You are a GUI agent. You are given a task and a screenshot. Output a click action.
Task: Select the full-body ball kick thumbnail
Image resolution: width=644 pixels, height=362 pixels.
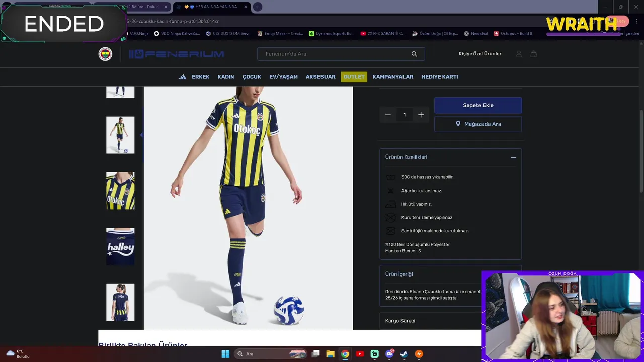(x=120, y=135)
